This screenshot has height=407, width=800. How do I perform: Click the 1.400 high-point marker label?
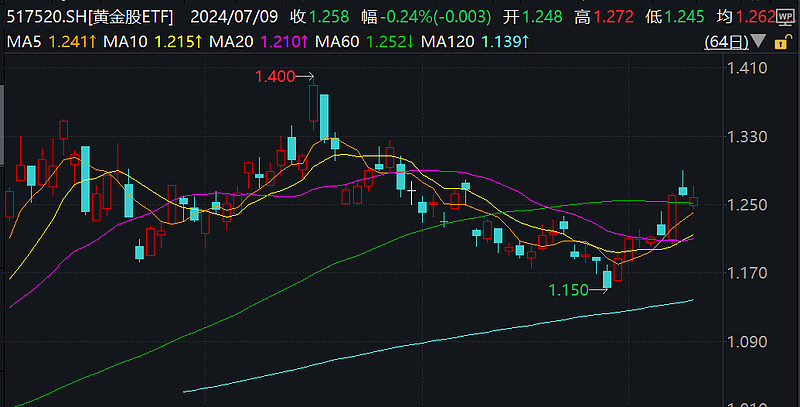click(275, 77)
